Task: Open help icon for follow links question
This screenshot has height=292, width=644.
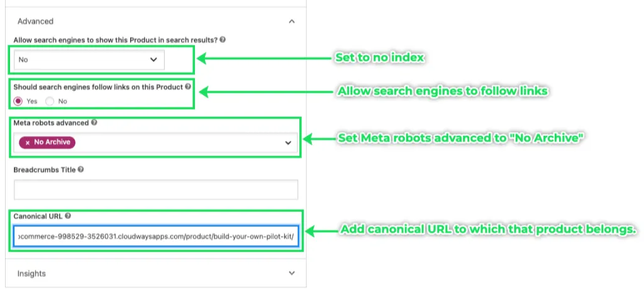Action: tap(188, 87)
